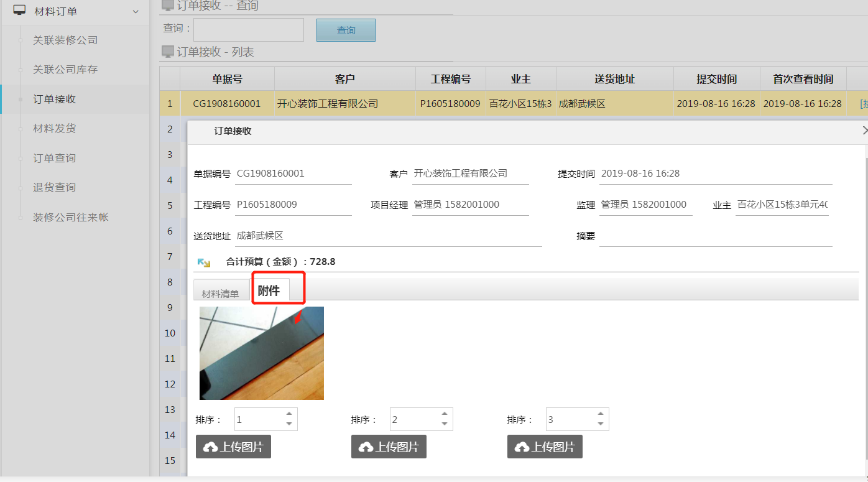Go to 订单查询 in the sidebar
Screen dimensions: 868x482
click(55, 158)
